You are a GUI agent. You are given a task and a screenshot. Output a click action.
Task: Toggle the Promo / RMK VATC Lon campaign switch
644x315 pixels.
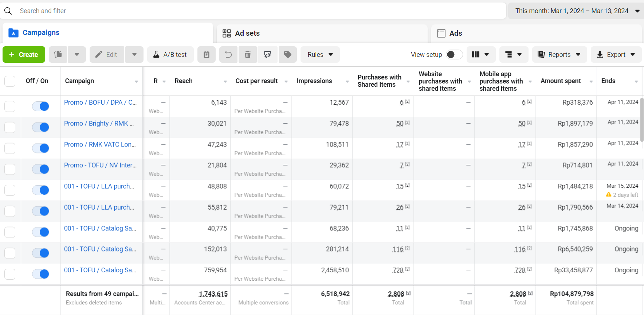40,148
